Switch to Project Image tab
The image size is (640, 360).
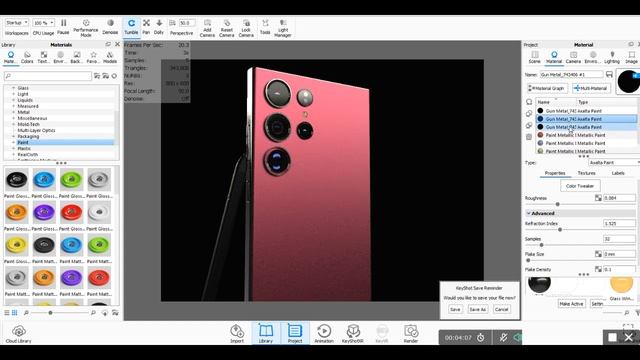point(631,58)
